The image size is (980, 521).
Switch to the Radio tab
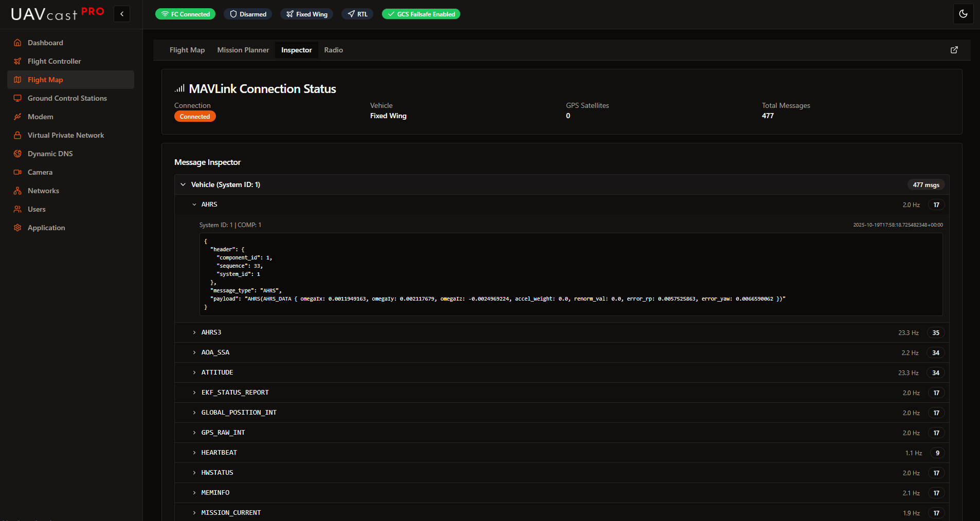point(333,50)
